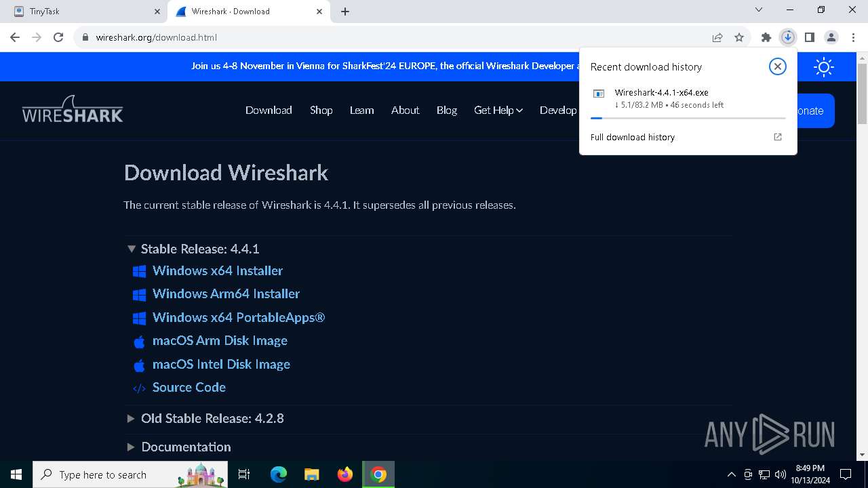Go back using browser back arrow
Image resolution: width=868 pixels, height=488 pixels.
click(15, 37)
